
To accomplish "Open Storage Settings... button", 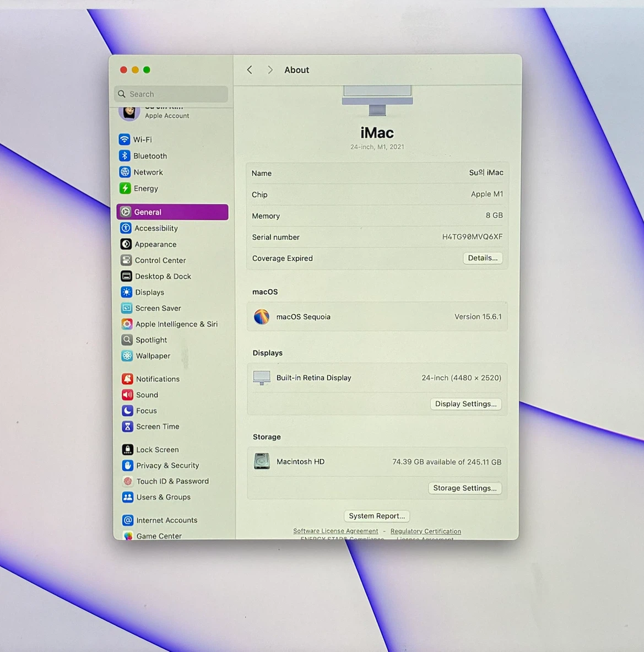I will [x=465, y=488].
